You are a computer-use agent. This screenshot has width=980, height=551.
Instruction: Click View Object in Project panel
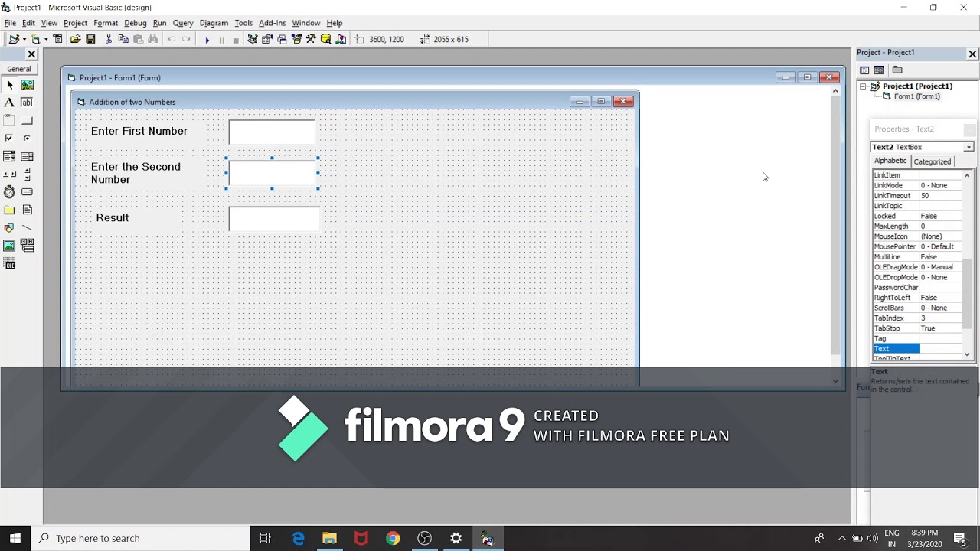coord(879,70)
